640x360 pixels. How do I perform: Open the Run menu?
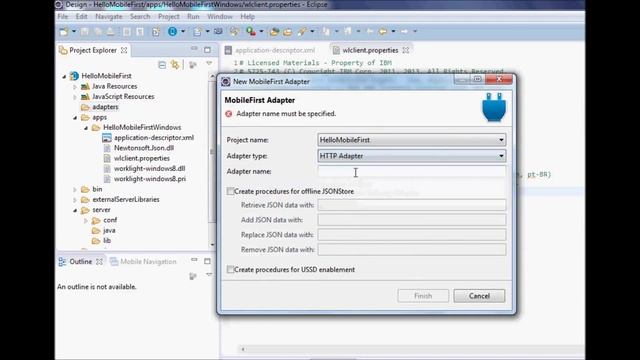click(193, 17)
